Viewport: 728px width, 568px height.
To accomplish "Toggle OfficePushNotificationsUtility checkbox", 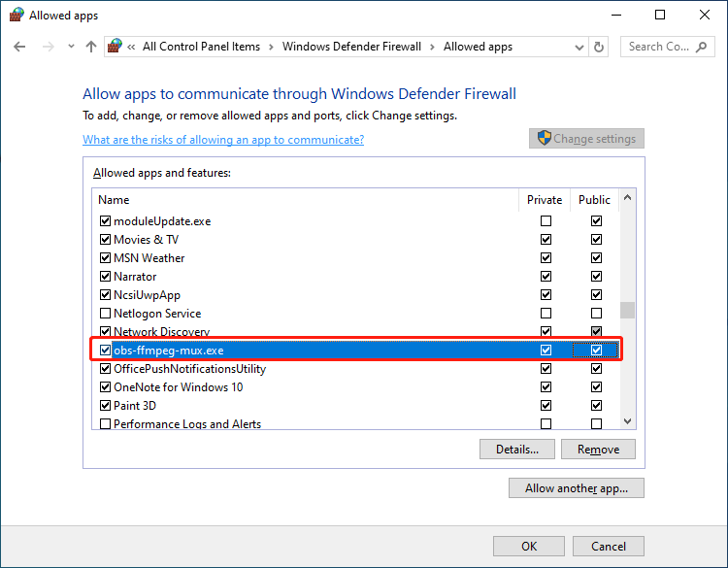I will 106,368.
